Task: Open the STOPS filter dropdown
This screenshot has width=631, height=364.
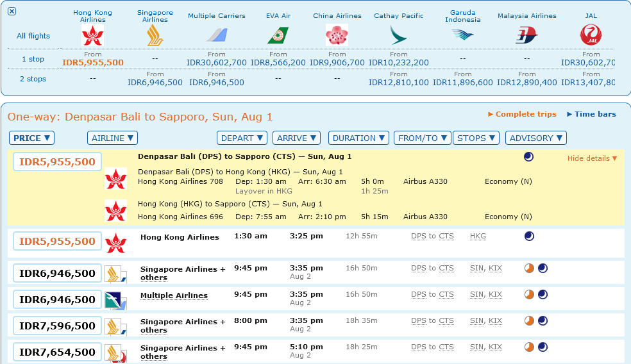Action: point(476,138)
